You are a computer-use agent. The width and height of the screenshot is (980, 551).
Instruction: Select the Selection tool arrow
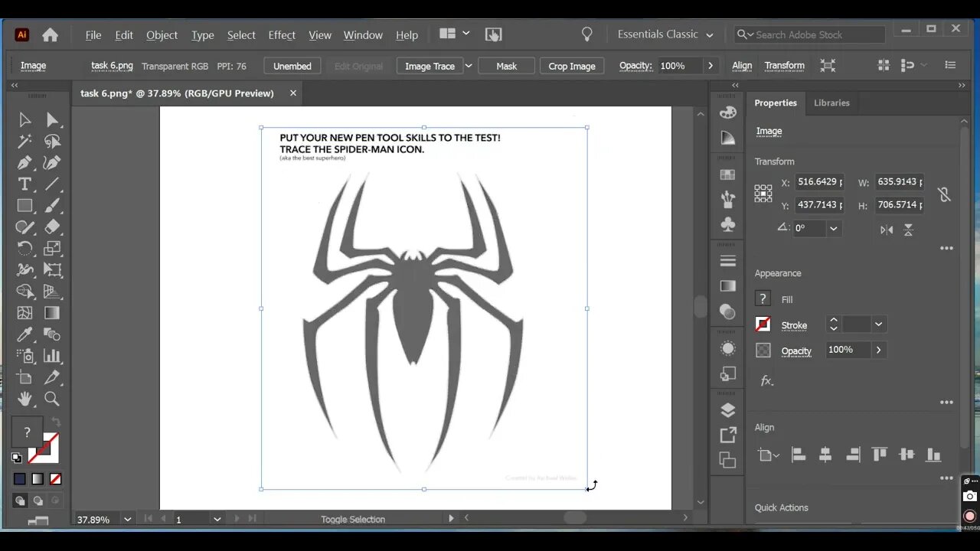24,119
